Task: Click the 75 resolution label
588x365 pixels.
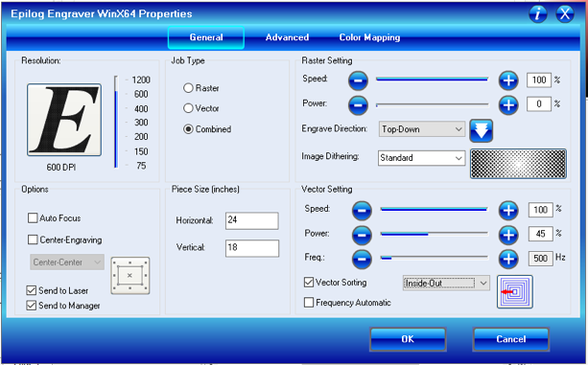Action: coord(141,166)
